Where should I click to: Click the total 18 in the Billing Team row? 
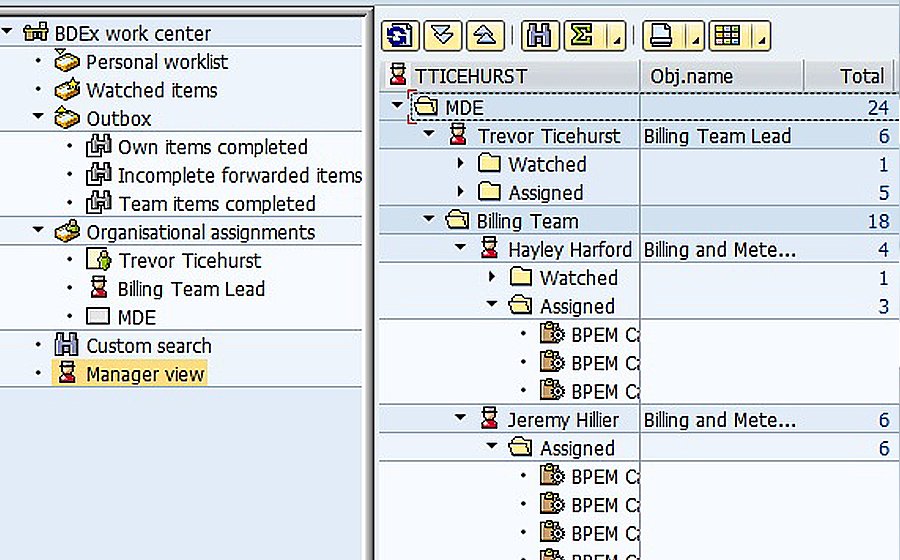(x=878, y=221)
